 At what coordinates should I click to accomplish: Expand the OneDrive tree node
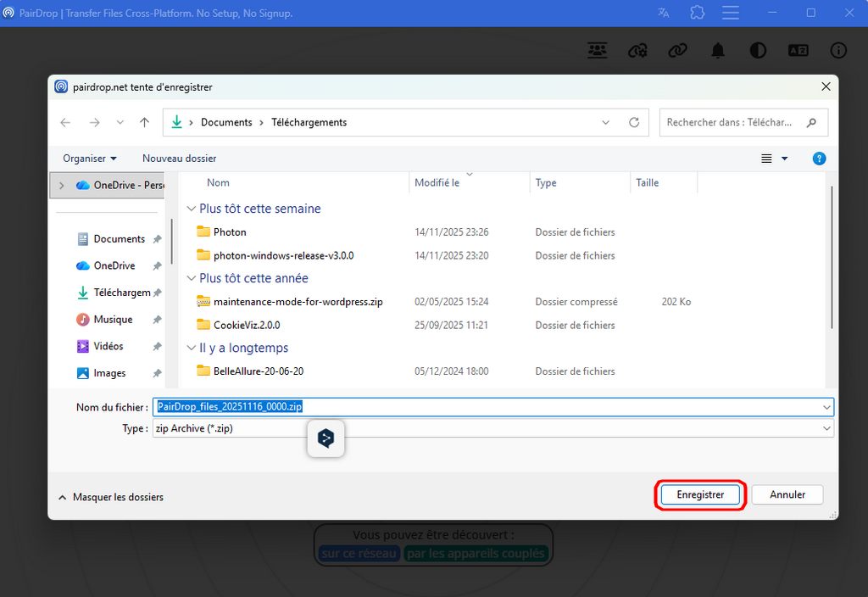(61, 185)
